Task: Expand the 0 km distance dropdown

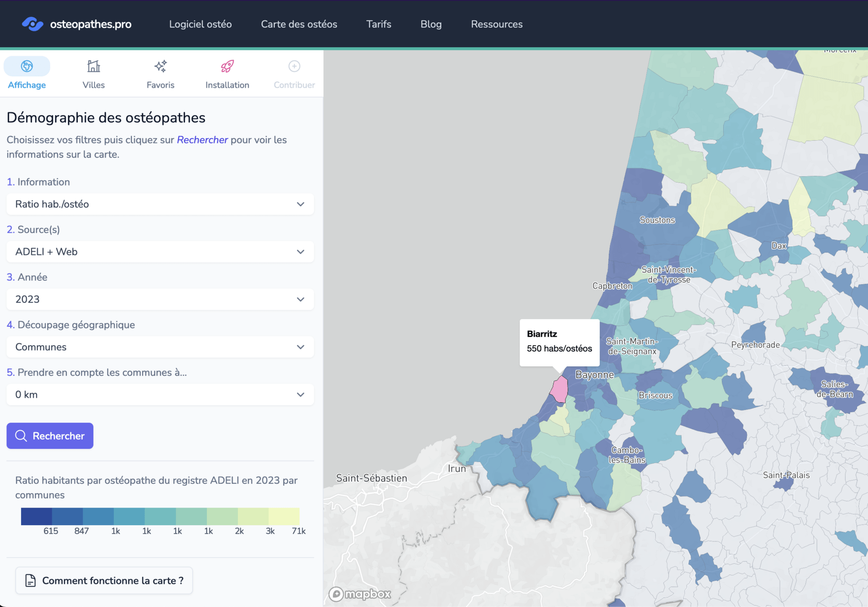Action: (160, 395)
